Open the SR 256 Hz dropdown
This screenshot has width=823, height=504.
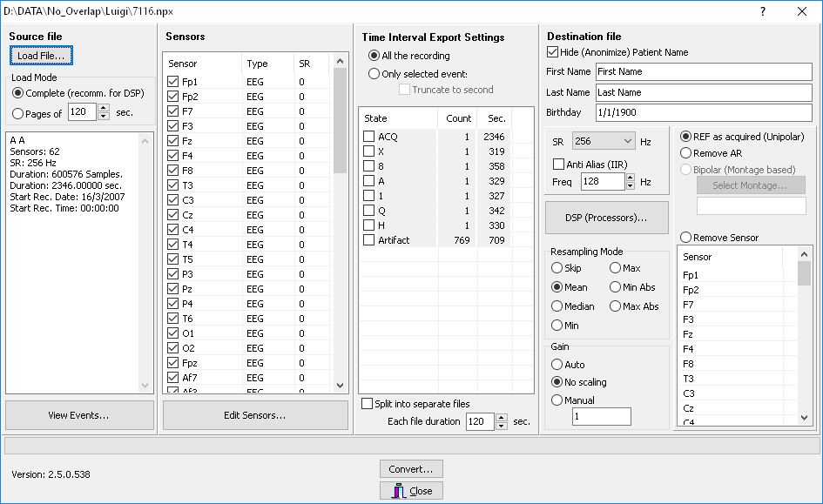click(x=604, y=141)
